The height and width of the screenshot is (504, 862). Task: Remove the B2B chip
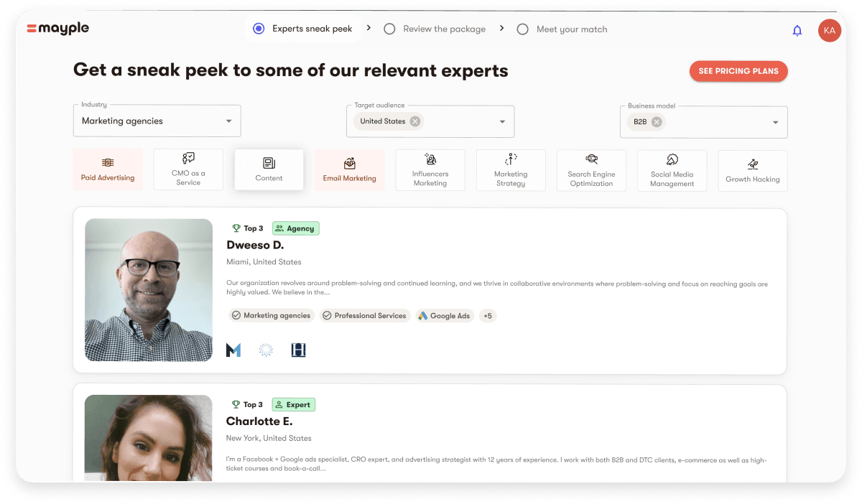[657, 122]
